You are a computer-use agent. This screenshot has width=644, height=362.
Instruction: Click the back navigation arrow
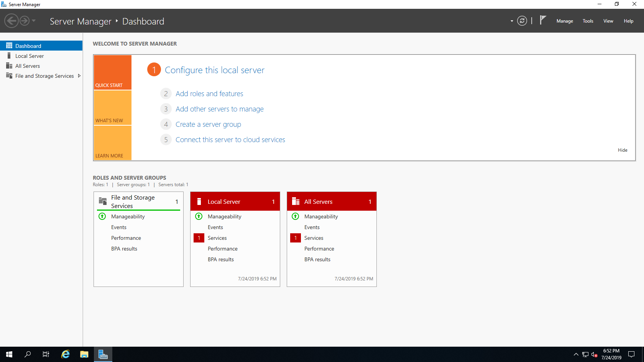click(x=11, y=21)
